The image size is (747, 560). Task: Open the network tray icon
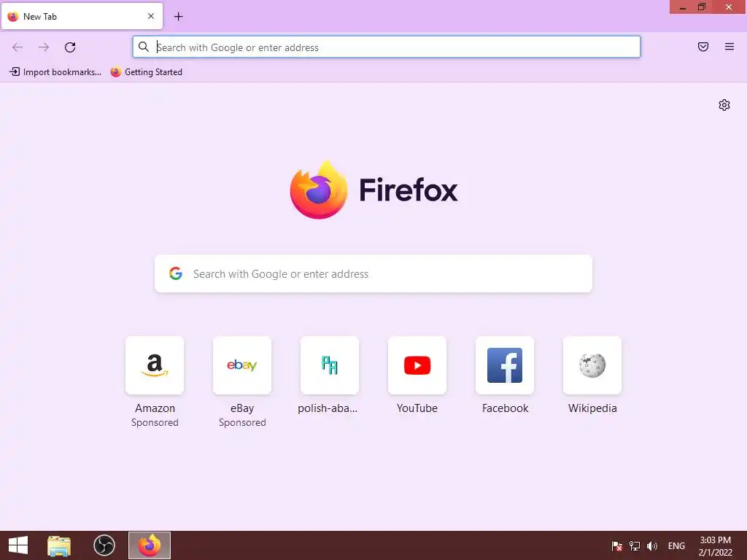pyautogui.click(x=635, y=545)
